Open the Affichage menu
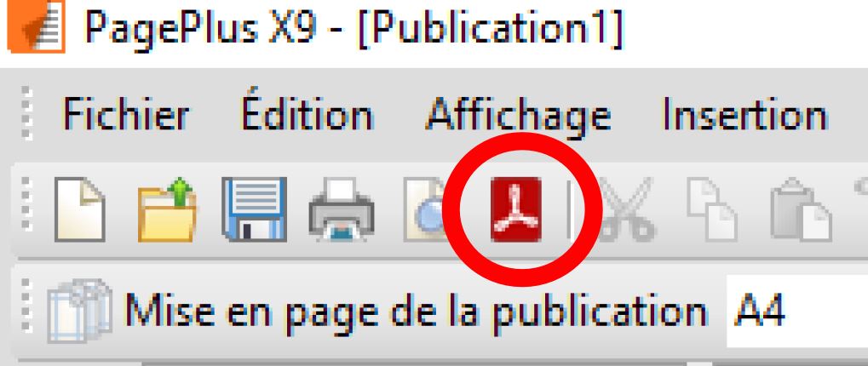The image size is (868, 366). tap(518, 114)
